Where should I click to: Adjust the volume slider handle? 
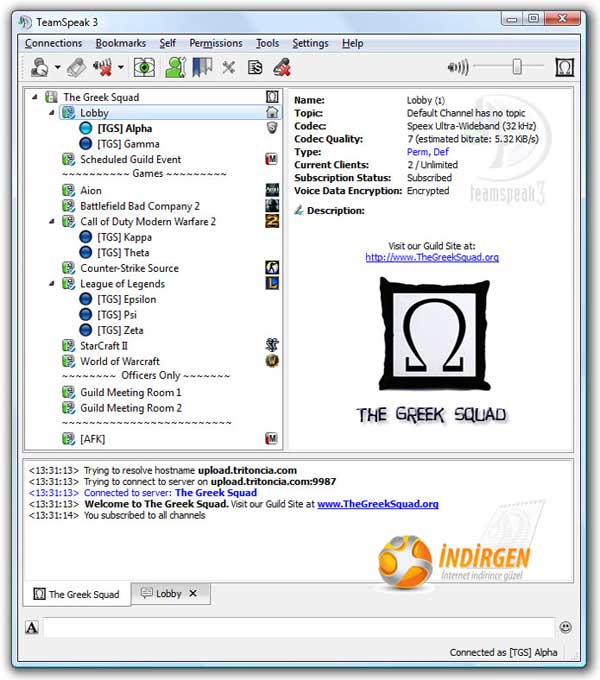(517, 67)
